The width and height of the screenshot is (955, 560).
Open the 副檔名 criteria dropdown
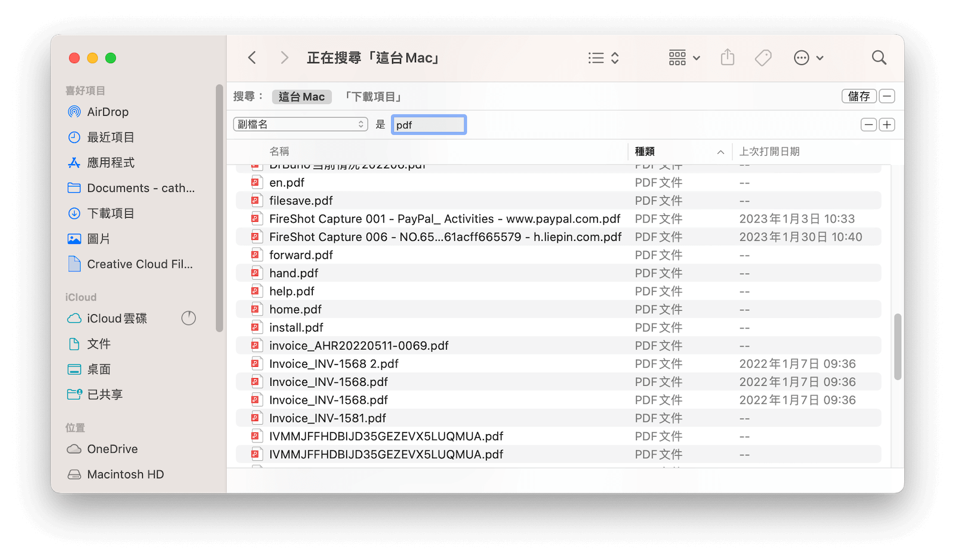click(x=300, y=124)
